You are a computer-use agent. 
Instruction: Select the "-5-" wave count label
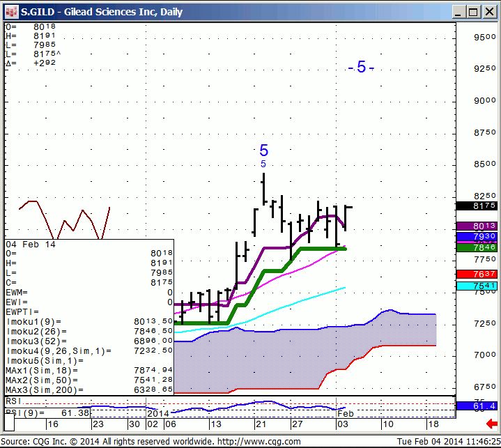pos(361,68)
